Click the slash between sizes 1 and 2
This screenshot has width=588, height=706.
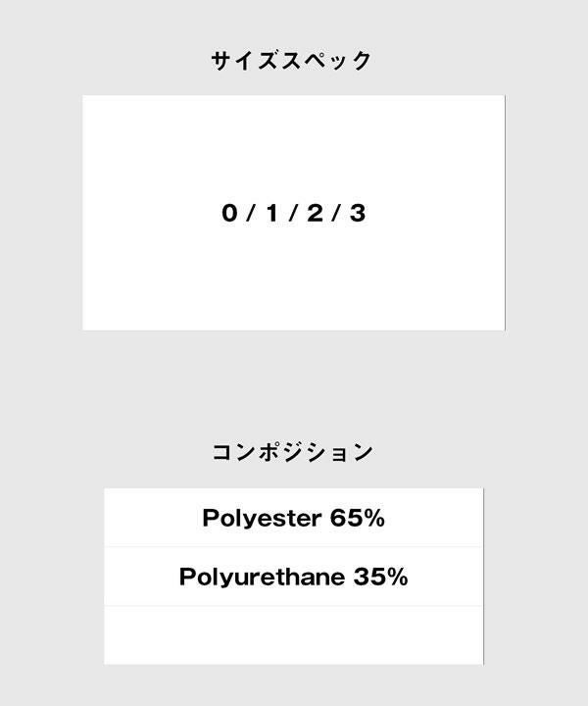pyautogui.click(x=293, y=213)
